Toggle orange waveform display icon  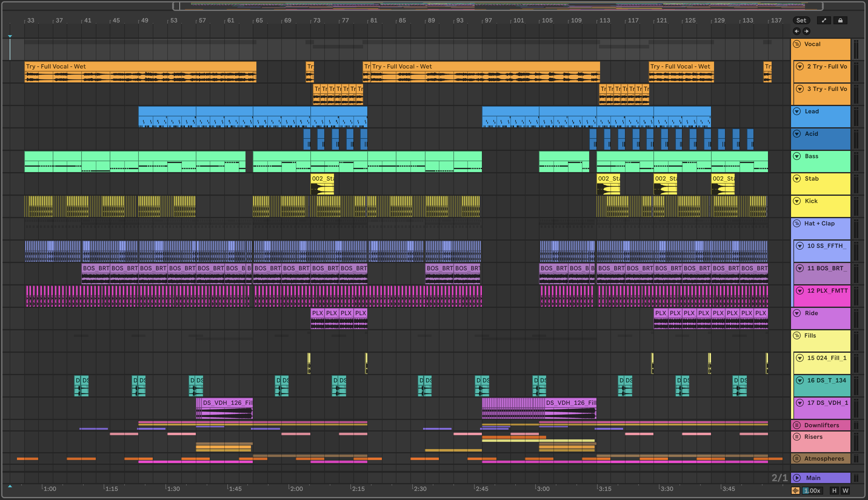click(x=796, y=490)
